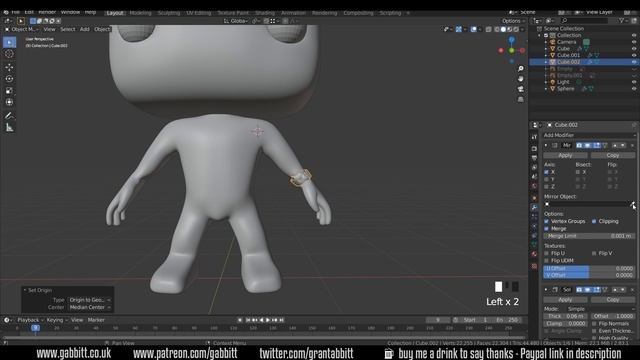Open the Object Data properties tab icon
Image resolution: width=640 pixels, height=360 pixels.
click(534, 244)
